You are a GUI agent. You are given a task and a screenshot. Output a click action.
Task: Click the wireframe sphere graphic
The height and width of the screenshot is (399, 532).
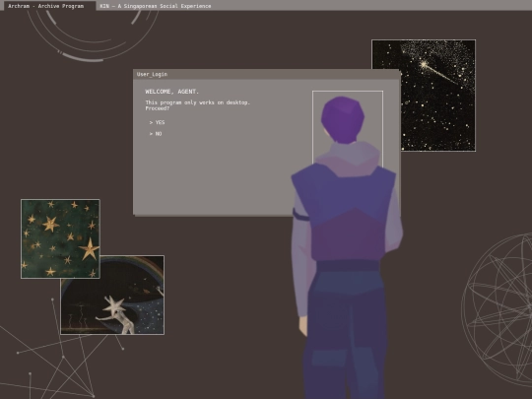click(x=497, y=308)
